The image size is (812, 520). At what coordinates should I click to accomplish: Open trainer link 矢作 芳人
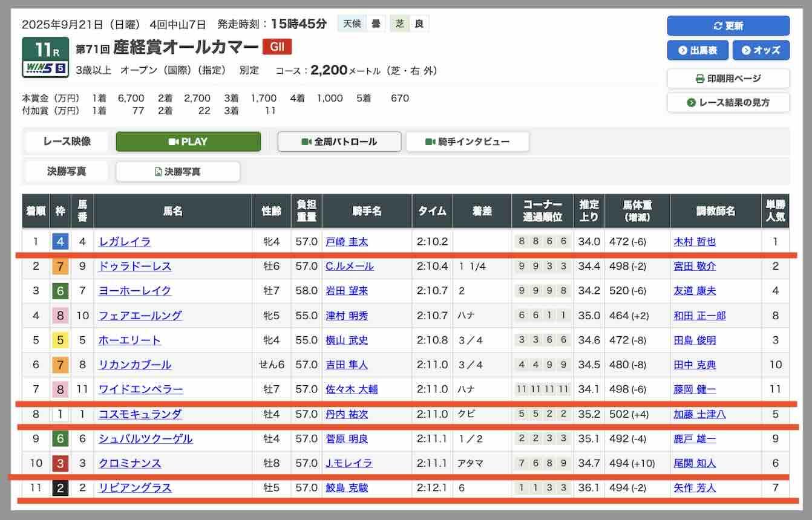(695, 488)
